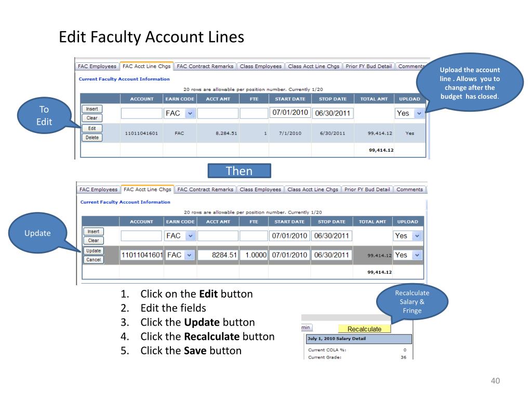Click empty Acct Amt field in top insert row
The height and width of the screenshot is (399, 532).
coord(218,113)
